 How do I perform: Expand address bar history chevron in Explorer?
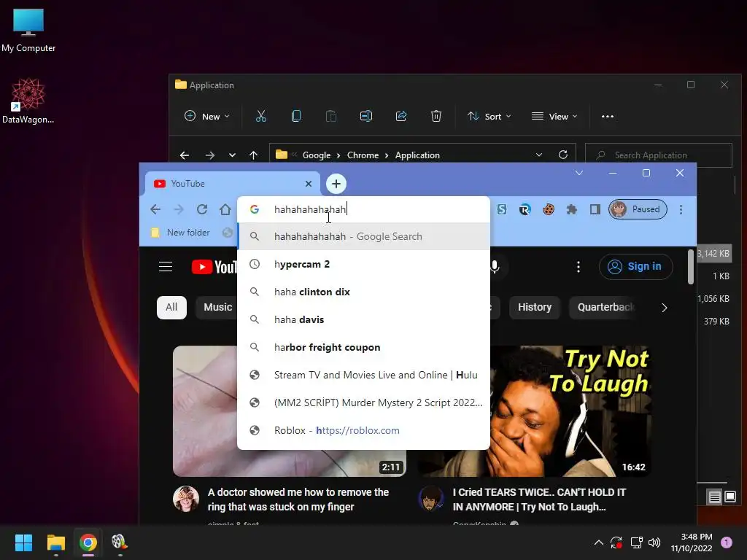[539, 155]
